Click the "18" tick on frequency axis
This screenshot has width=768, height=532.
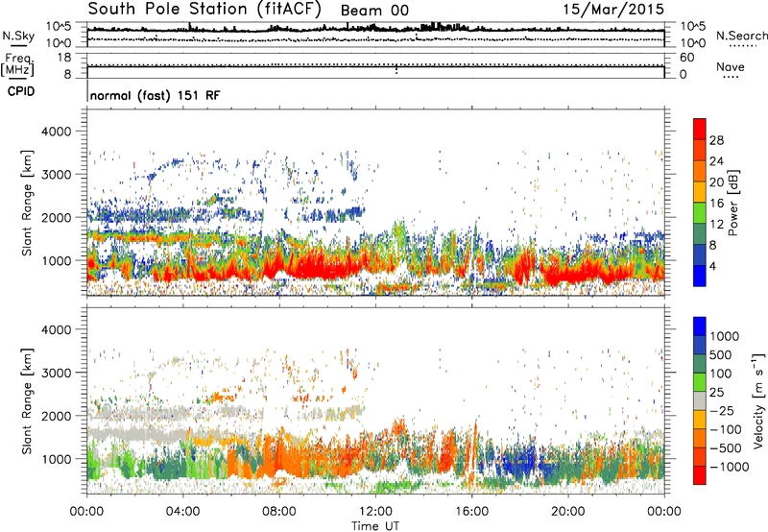tap(64, 58)
